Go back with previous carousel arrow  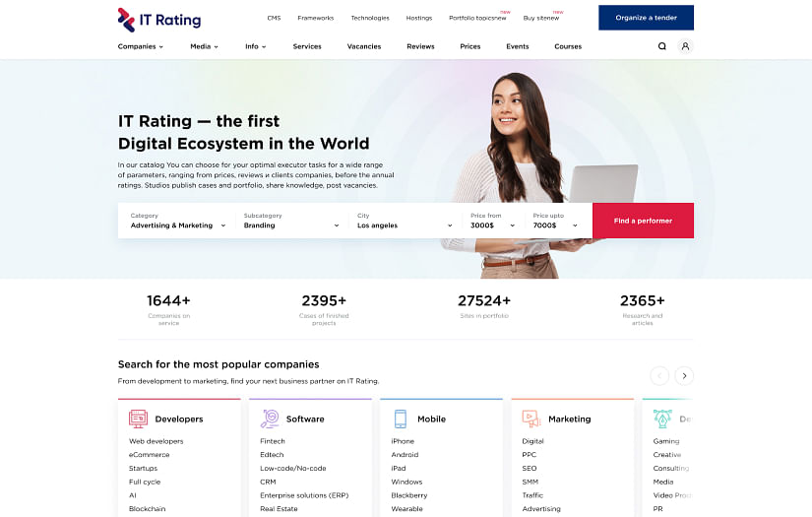[x=659, y=375]
